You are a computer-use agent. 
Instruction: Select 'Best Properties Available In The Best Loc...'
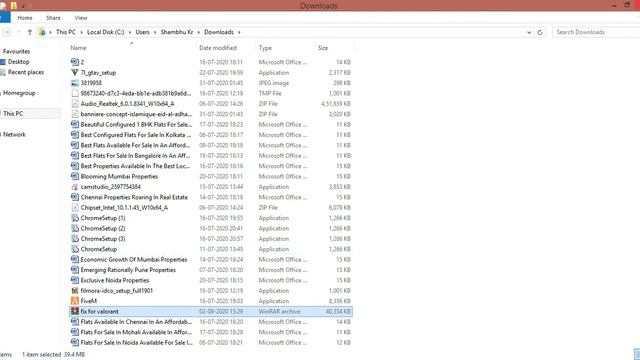[135, 166]
